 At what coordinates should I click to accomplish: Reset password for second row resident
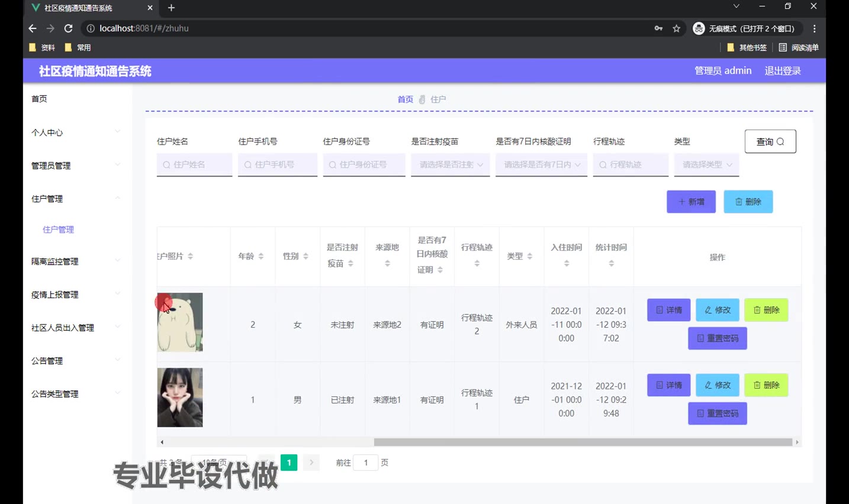coord(717,413)
